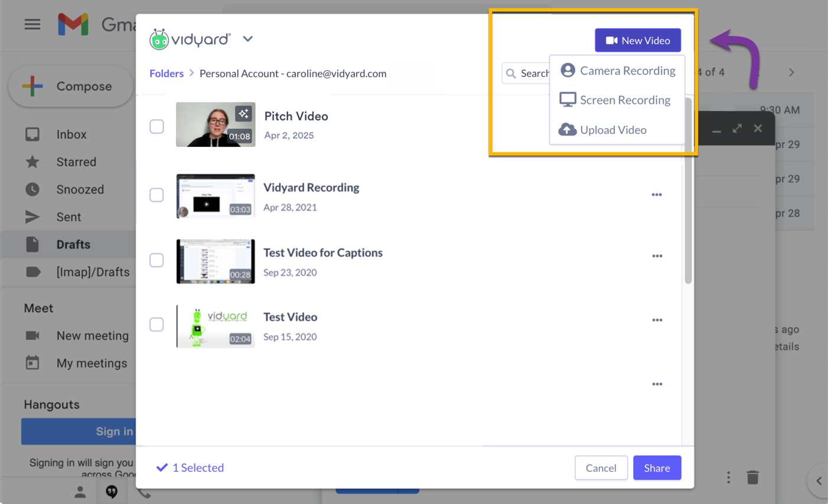Viewport: 828px width, 504px height.
Task: Pop out the Gmail compose window
Action: [737, 129]
